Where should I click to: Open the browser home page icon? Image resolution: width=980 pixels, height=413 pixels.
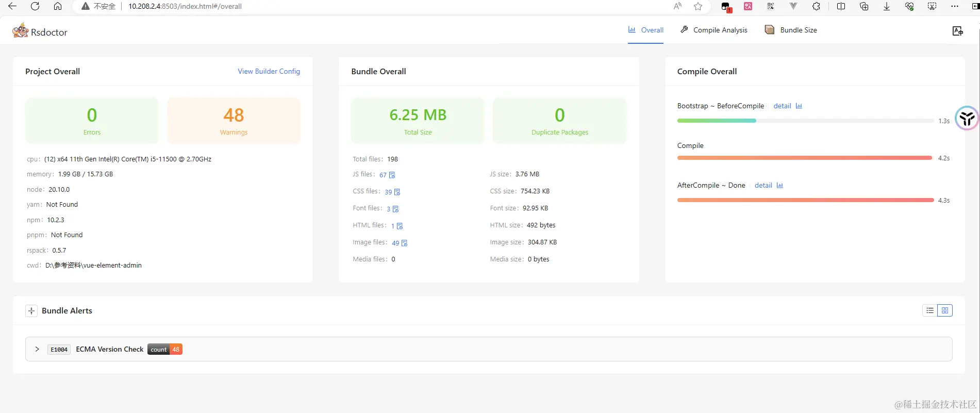(58, 6)
